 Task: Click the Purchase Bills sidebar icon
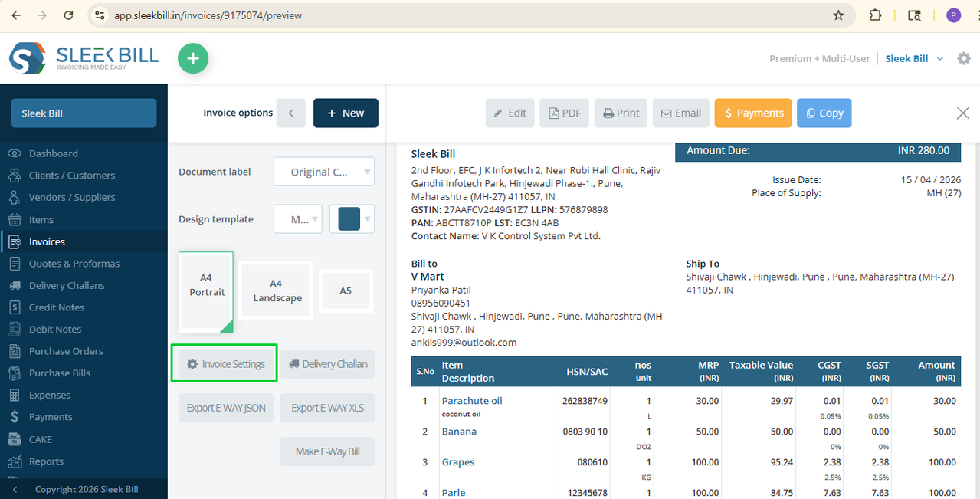point(14,373)
